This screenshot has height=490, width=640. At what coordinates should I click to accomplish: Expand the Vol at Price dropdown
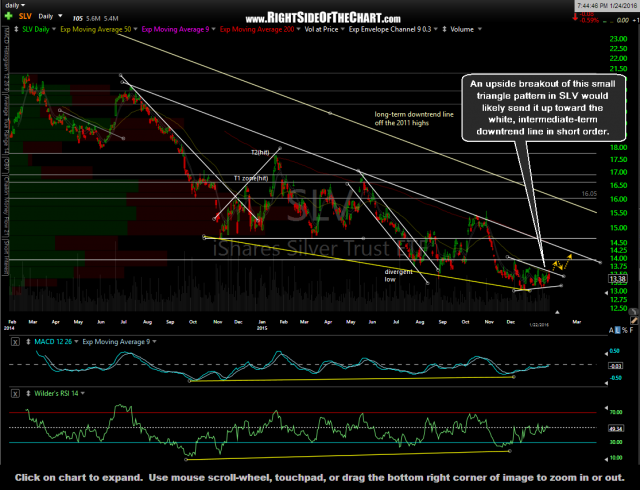(x=342, y=29)
